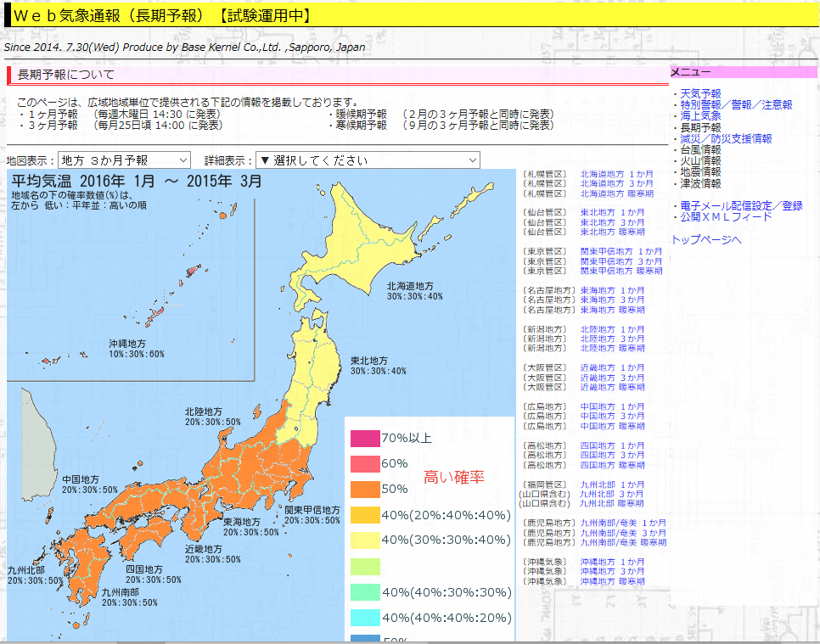820x644 pixels.
Task: Expand the 詳細表示 '選択してください' dropdown
Action: (368, 160)
